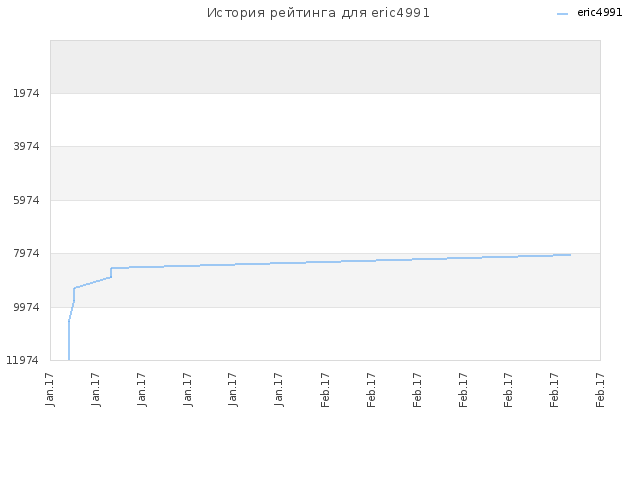This screenshot has width=640, height=480.
Task: Select the 7974 y-axis label
Action: (27, 253)
